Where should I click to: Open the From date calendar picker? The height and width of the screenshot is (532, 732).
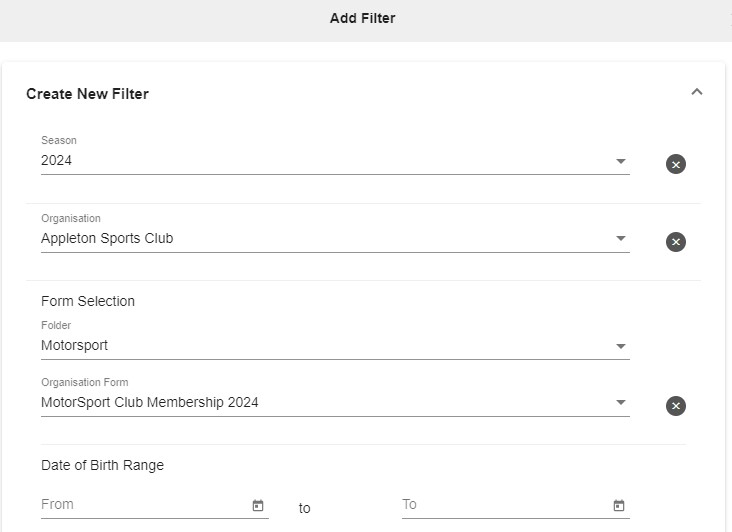tap(258, 505)
